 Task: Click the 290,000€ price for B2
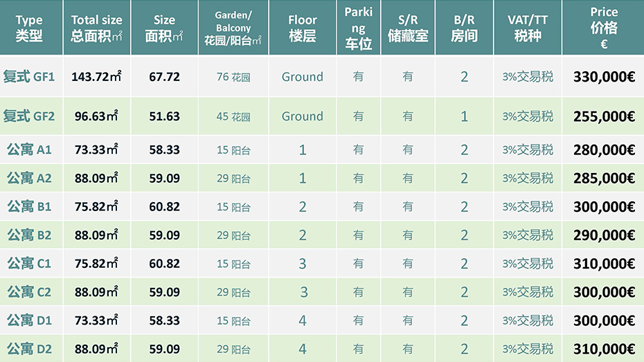[x=603, y=235]
